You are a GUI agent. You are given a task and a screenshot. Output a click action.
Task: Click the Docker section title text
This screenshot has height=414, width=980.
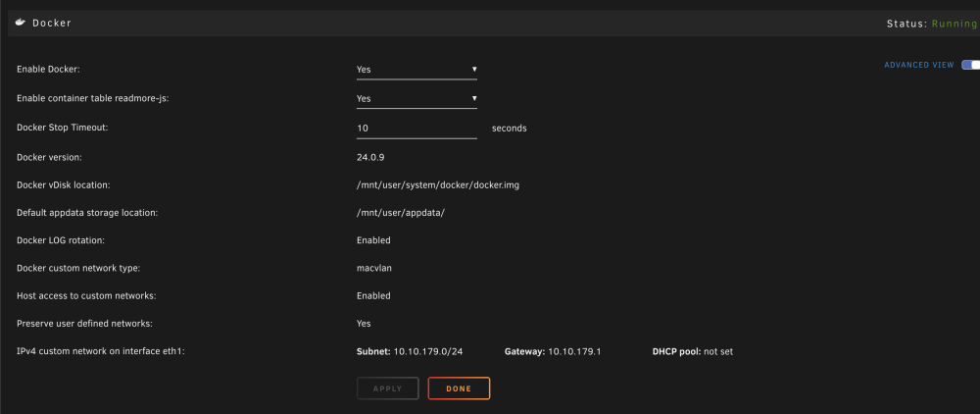[52, 24]
